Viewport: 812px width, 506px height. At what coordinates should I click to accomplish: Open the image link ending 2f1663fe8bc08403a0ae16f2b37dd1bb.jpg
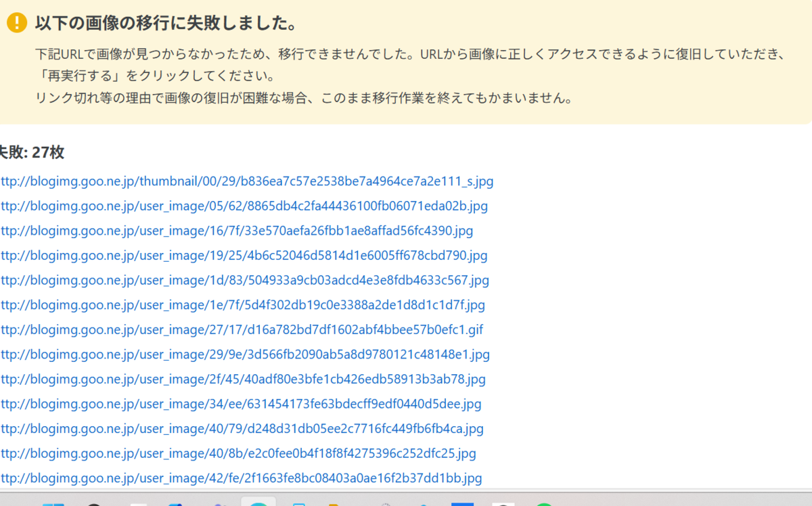click(241, 478)
